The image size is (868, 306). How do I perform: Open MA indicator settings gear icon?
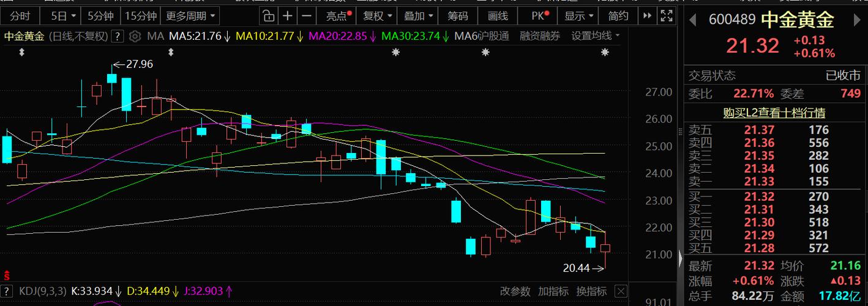pos(135,36)
